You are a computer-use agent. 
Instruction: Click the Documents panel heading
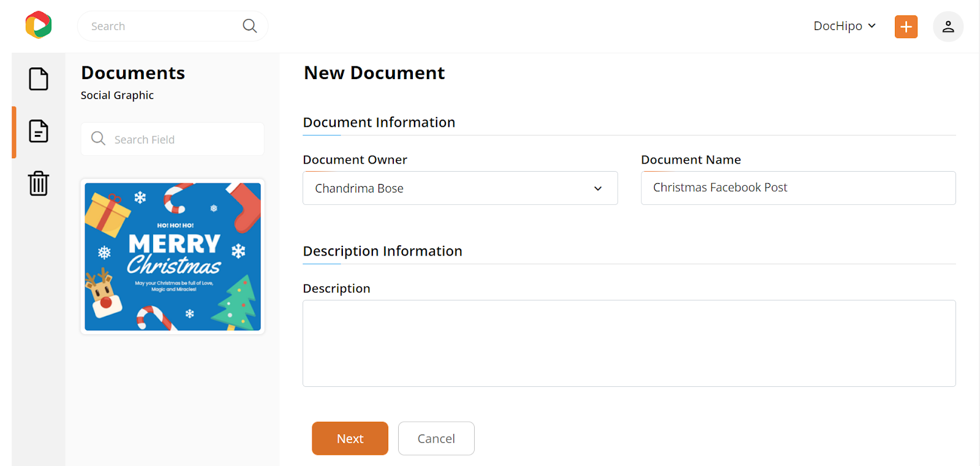(x=133, y=73)
